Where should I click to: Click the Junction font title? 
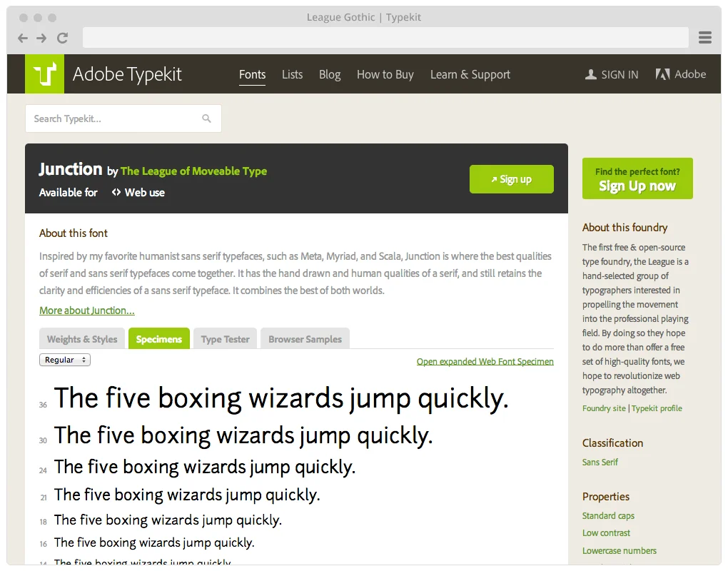pos(70,169)
